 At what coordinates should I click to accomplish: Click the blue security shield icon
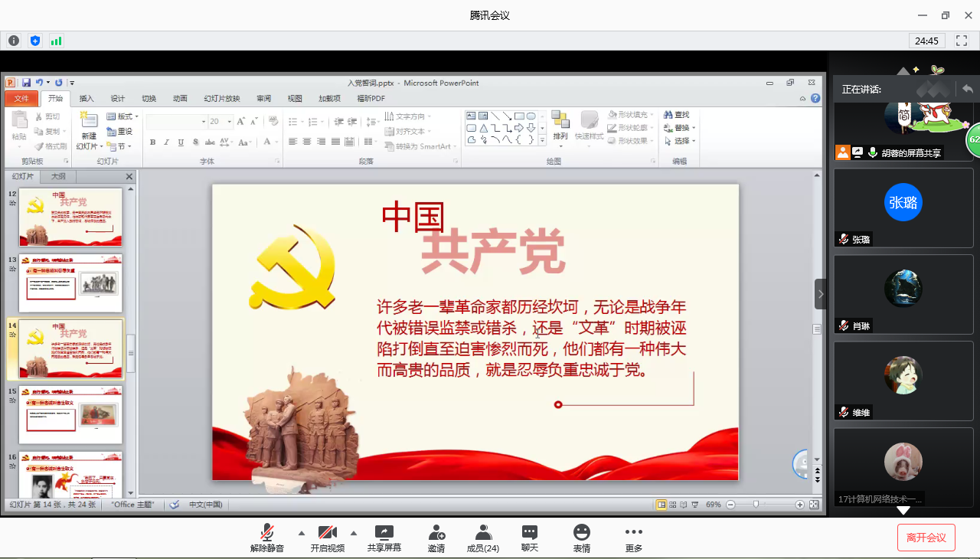point(35,41)
